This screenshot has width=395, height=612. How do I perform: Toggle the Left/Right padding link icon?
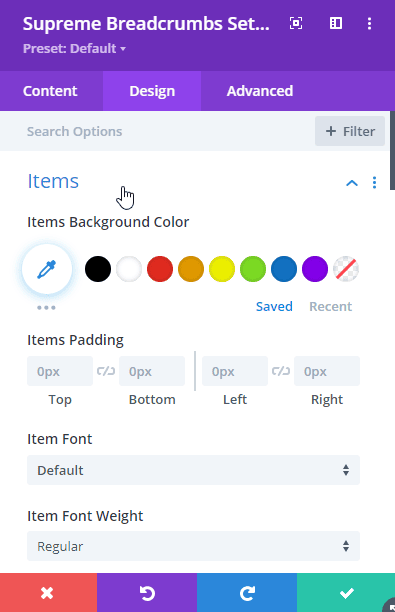pos(281,371)
